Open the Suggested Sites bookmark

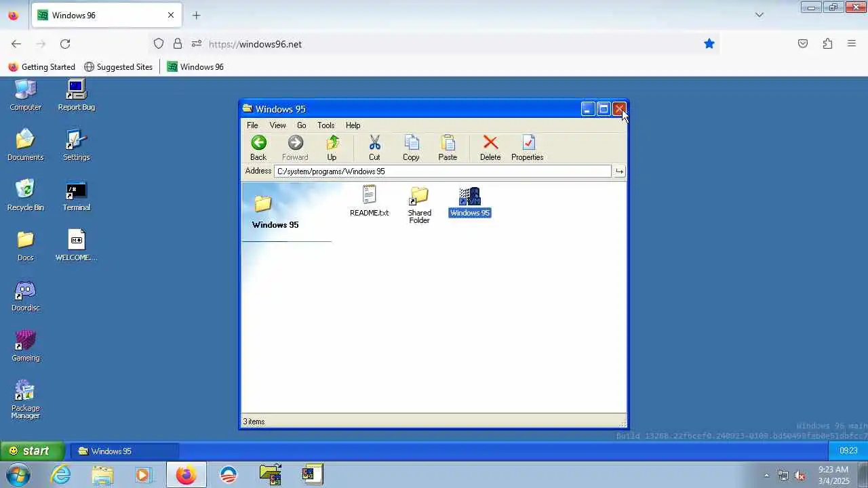(x=118, y=66)
